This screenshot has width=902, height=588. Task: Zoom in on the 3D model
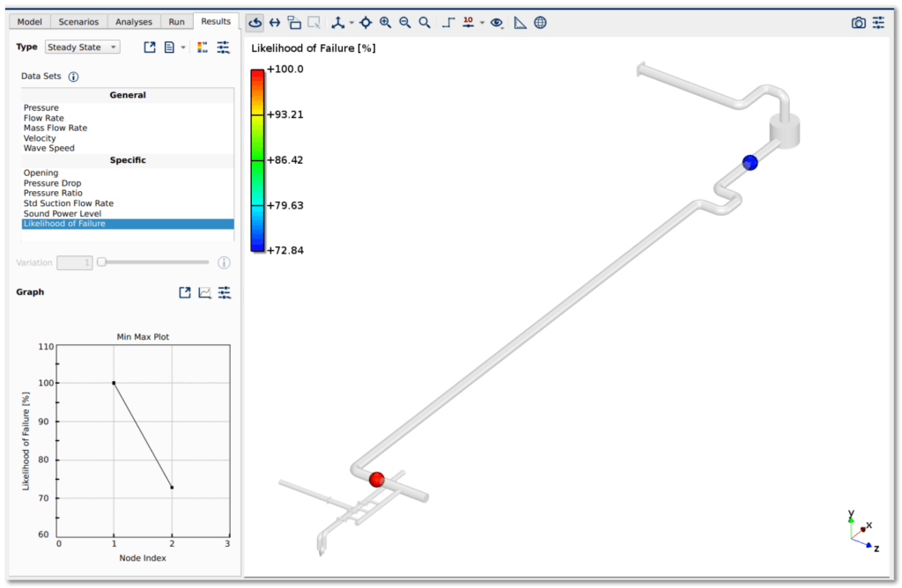pos(386,23)
